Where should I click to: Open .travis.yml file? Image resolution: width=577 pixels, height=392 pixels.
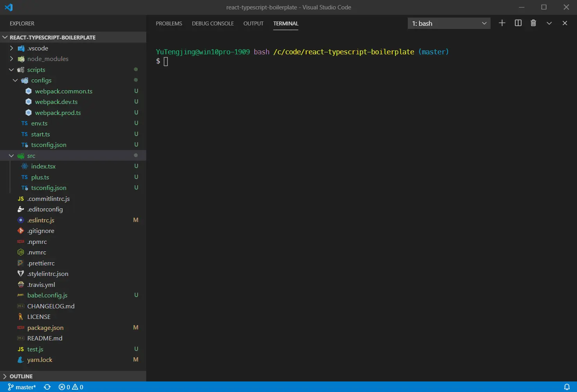(73, 285)
